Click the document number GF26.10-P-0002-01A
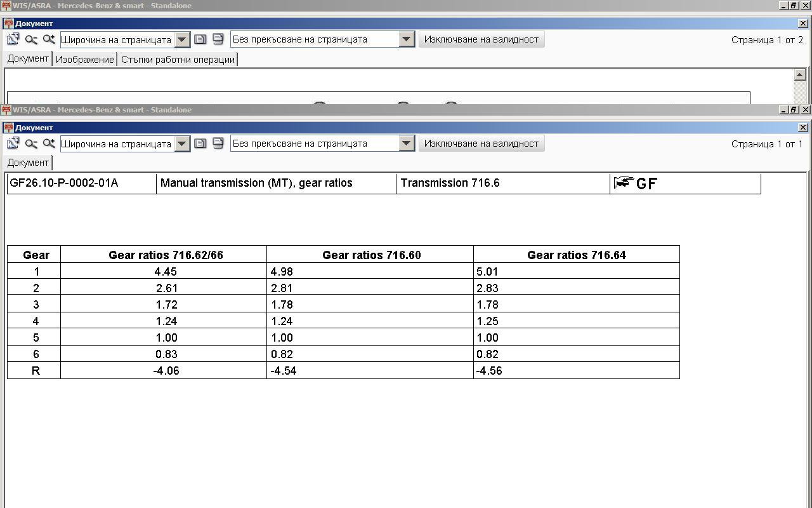Viewport: 812px width, 508px height. coord(64,183)
